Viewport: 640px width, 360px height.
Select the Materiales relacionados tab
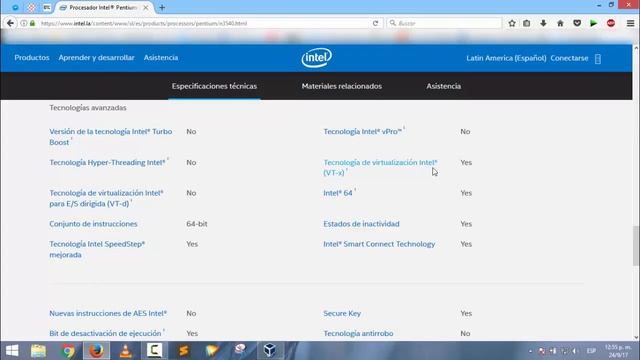342,86
